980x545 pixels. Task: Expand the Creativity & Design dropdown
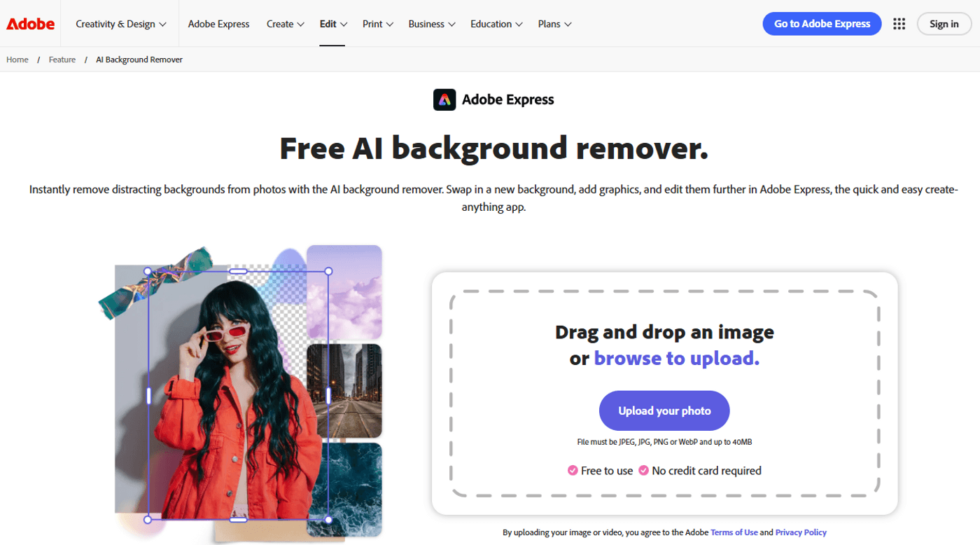pos(120,24)
